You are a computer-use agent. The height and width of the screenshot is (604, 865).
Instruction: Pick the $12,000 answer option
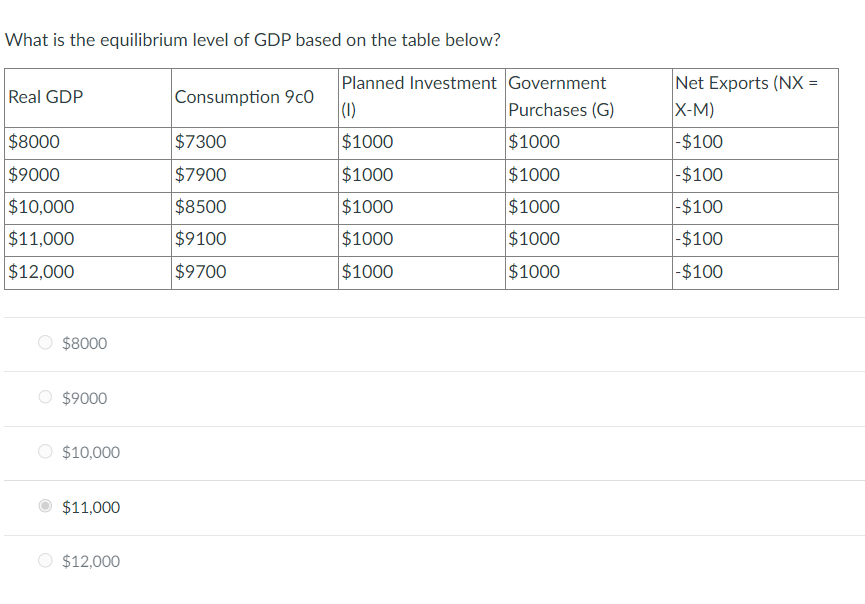(44, 560)
